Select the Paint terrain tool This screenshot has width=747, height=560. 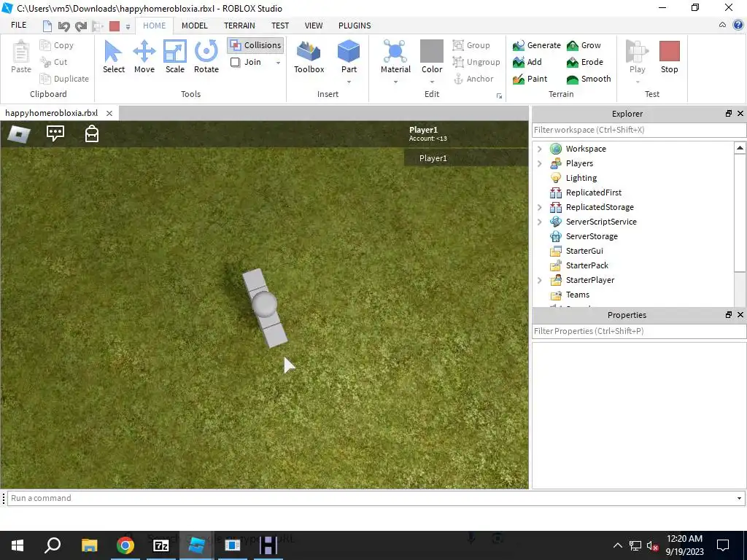(530, 79)
